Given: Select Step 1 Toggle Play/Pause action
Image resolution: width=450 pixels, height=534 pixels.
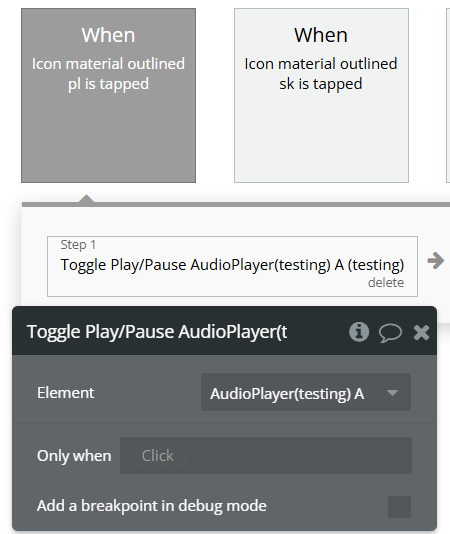Looking at the screenshot, I should coord(232,266).
